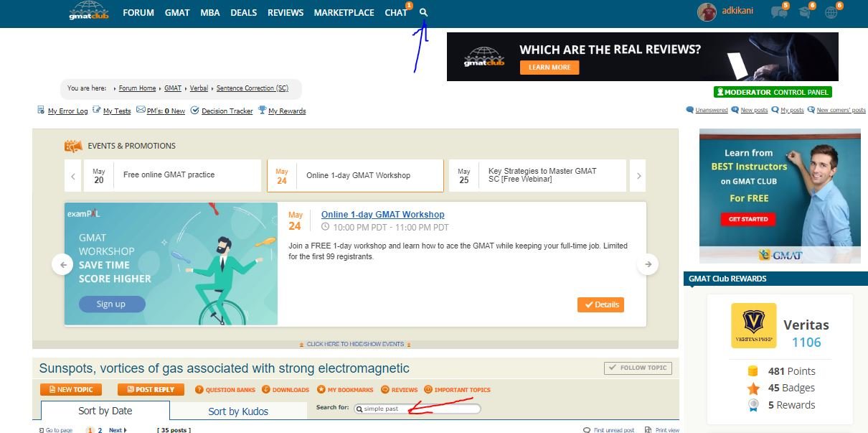
Task: Click the magnifier icon inside the topic search box
Action: (360, 409)
